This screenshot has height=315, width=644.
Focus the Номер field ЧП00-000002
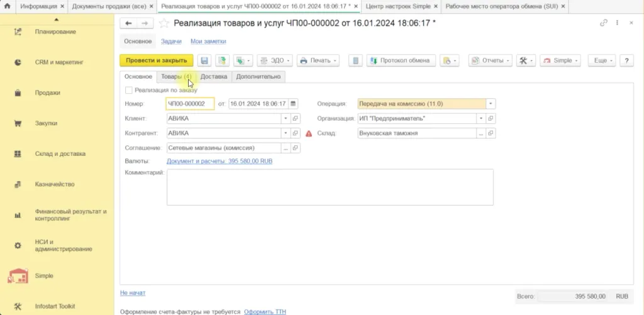click(x=190, y=104)
